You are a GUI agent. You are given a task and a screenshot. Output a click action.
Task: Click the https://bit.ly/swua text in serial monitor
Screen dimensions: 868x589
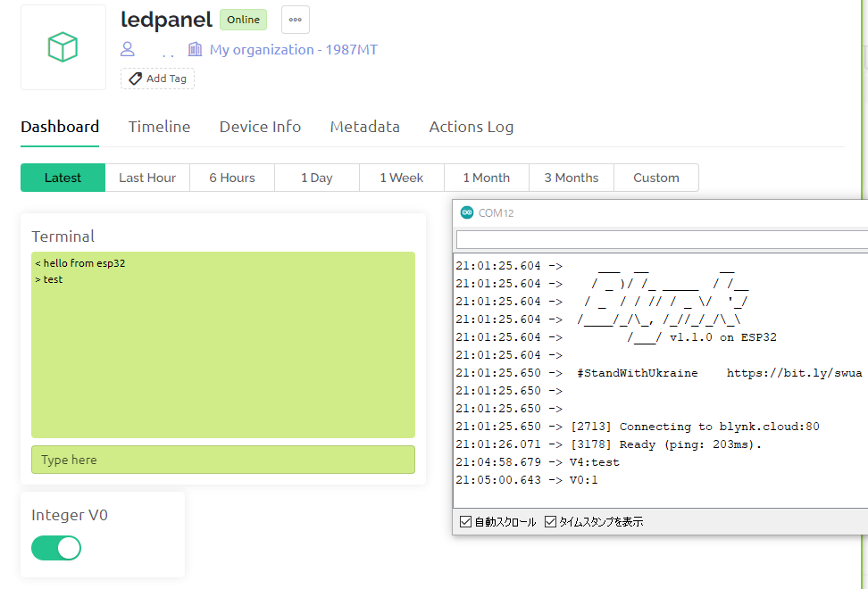click(794, 373)
